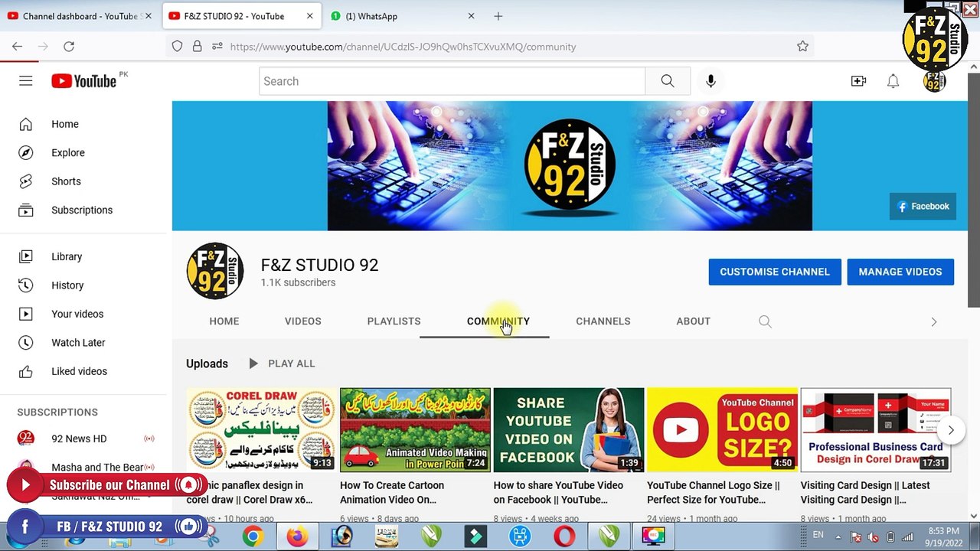
Task: Reload the page with the refresh icon
Action: tap(69, 47)
